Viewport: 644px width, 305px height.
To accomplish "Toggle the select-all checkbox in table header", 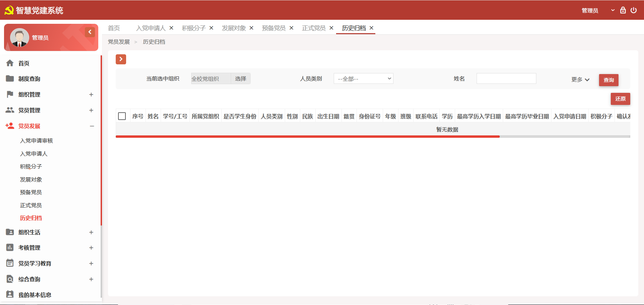I will [122, 116].
